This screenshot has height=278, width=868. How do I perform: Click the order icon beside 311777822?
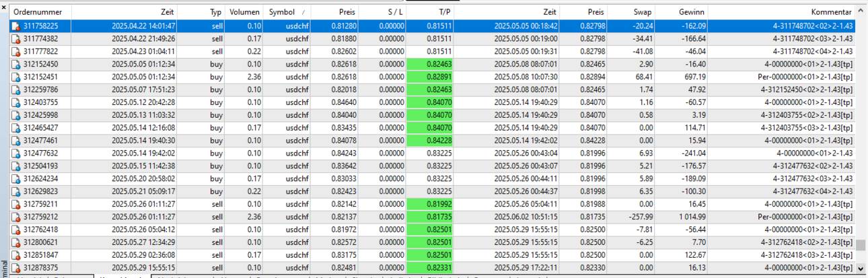(15, 51)
